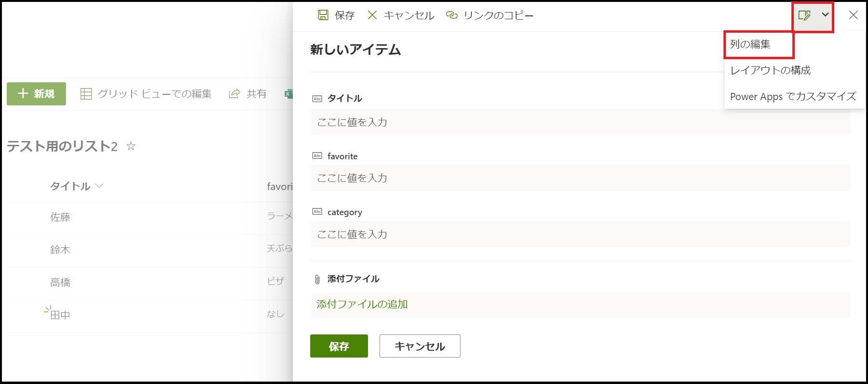Viewport: 868px width, 384px height.
Task: Click the テスト用のリスト2 list title
Action: tap(62, 146)
